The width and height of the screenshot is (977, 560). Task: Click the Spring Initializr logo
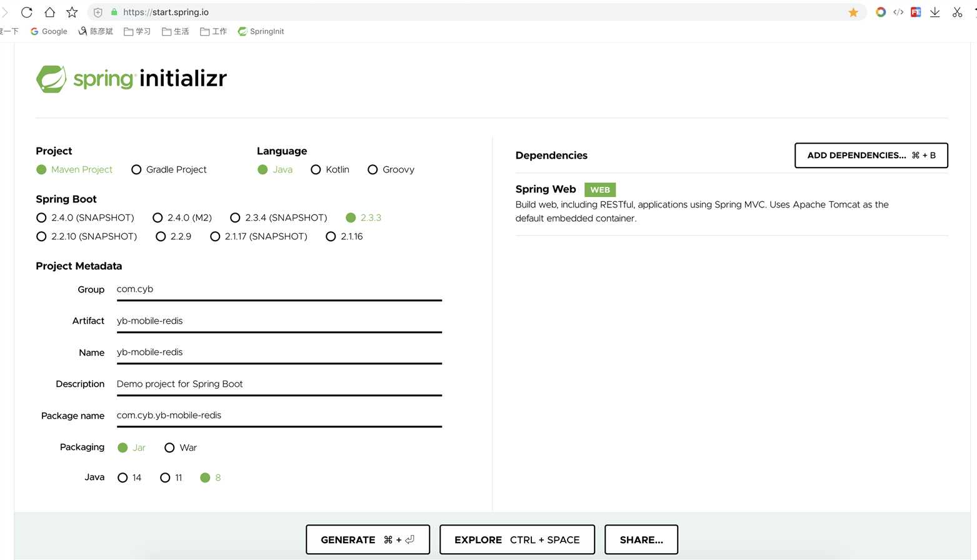[131, 79]
